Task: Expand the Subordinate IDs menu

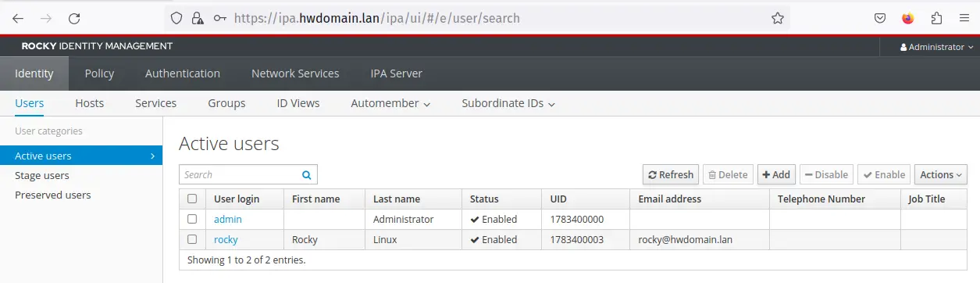Action: point(508,103)
